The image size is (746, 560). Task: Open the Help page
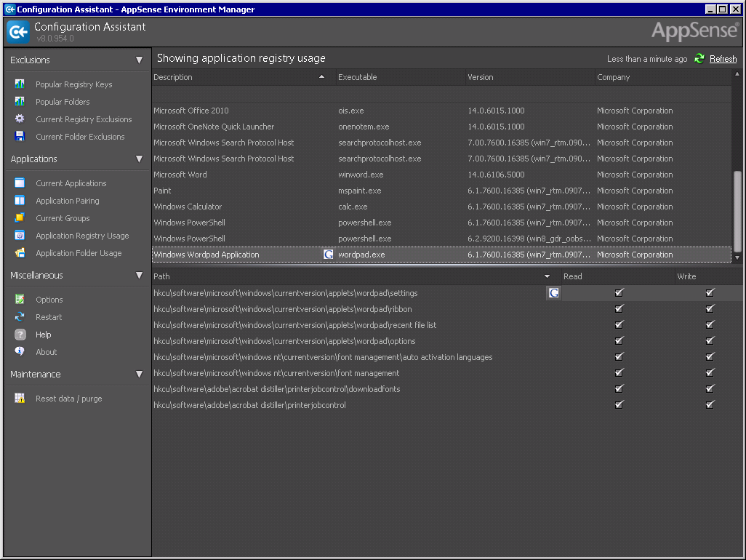(44, 335)
